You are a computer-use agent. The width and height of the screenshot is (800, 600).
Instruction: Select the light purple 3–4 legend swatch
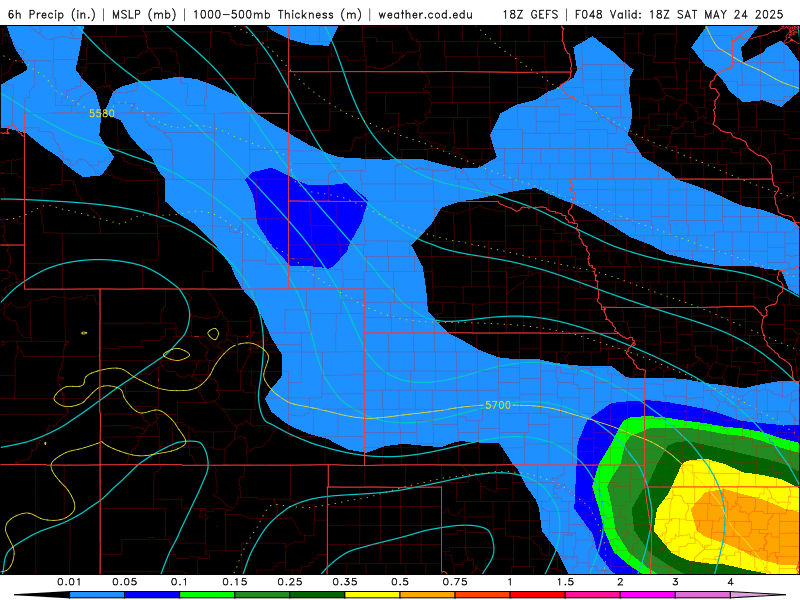click(703, 595)
